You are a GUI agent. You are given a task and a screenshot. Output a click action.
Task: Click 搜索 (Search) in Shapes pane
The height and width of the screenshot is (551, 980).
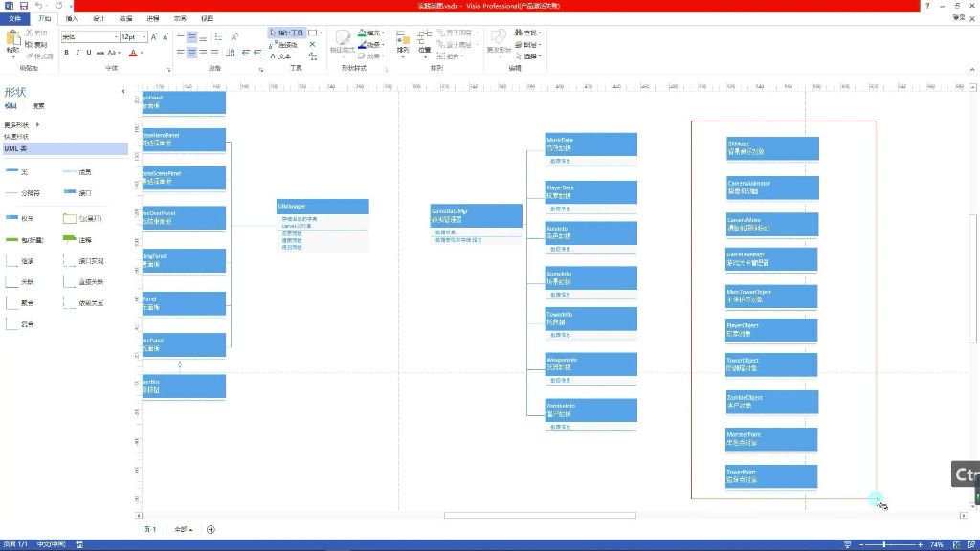38,106
